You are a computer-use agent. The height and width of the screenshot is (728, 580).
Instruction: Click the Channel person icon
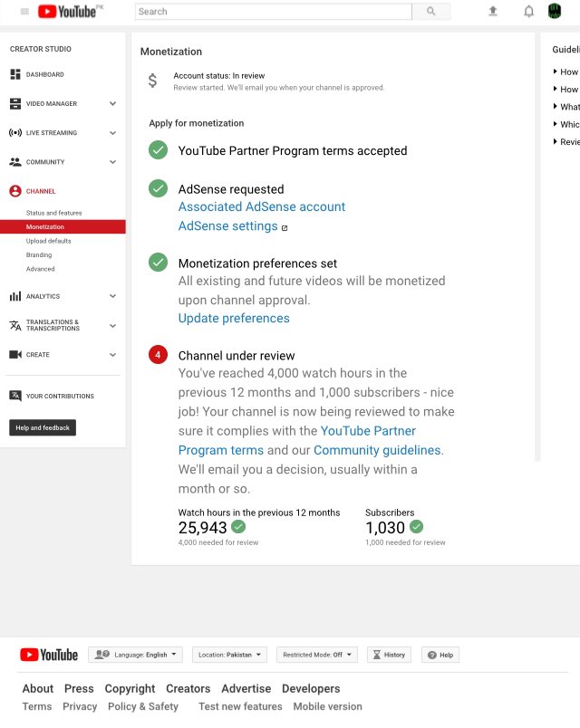15,191
